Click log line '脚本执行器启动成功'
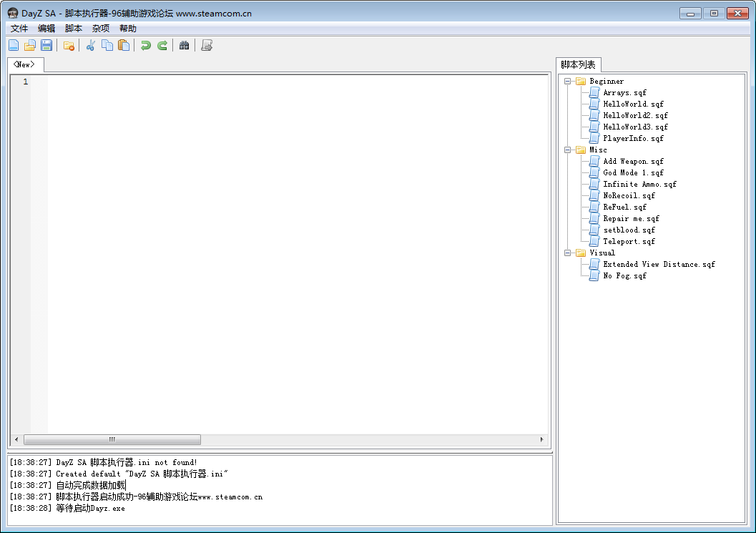This screenshot has height=533, width=756. tap(136, 497)
